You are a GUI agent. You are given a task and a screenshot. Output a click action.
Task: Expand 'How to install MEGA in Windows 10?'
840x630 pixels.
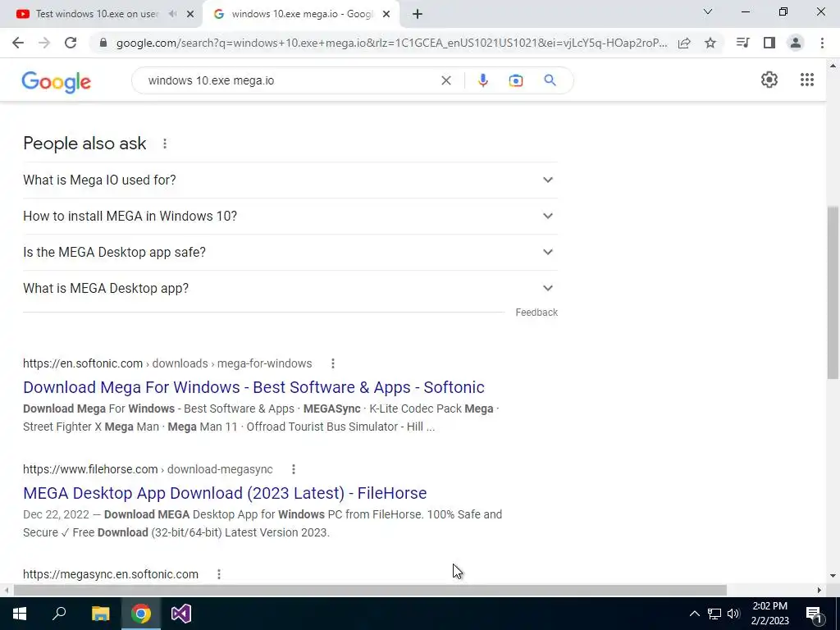tap(290, 216)
